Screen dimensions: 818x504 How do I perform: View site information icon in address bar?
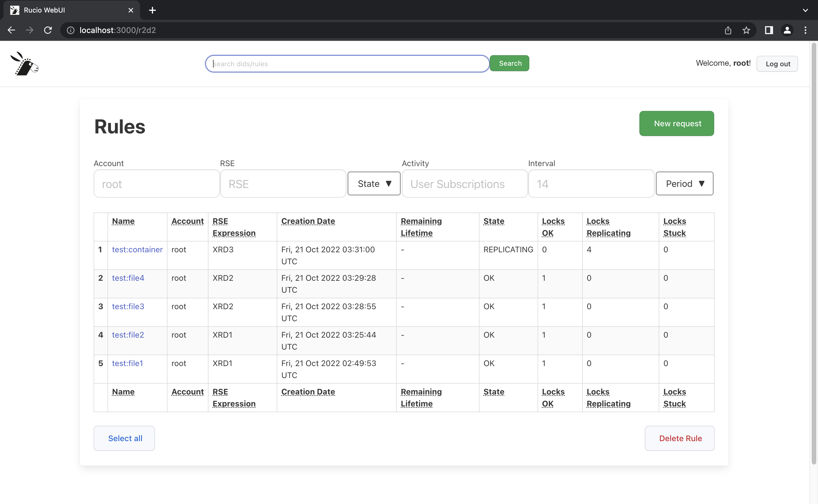pyautogui.click(x=70, y=30)
